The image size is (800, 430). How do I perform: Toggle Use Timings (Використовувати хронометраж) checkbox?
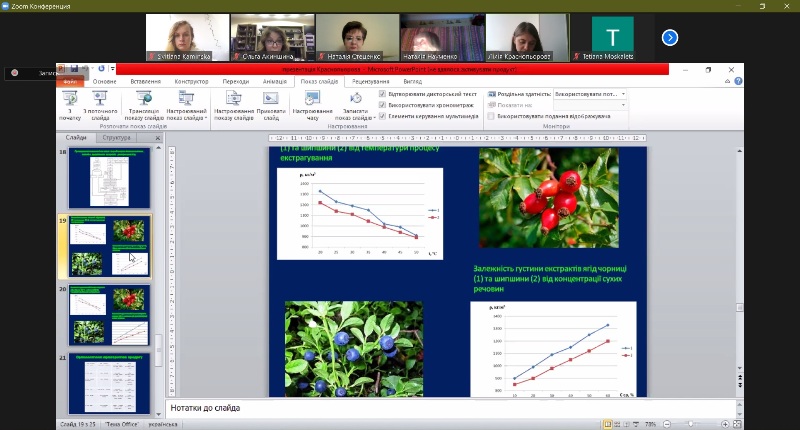(x=382, y=105)
